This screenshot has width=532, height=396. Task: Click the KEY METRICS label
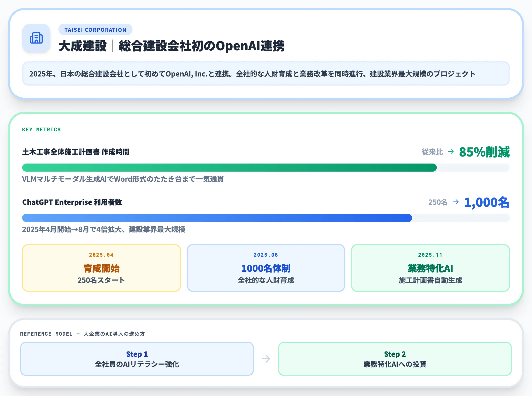pos(41,130)
